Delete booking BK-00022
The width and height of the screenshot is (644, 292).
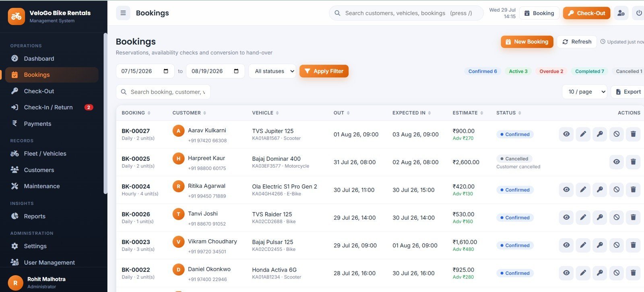[x=633, y=273]
